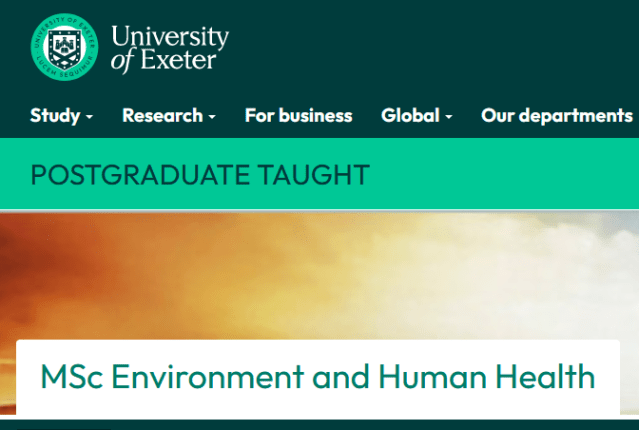Click the small arrow beside Study
639x430 pixels.
[x=89, y=117]
